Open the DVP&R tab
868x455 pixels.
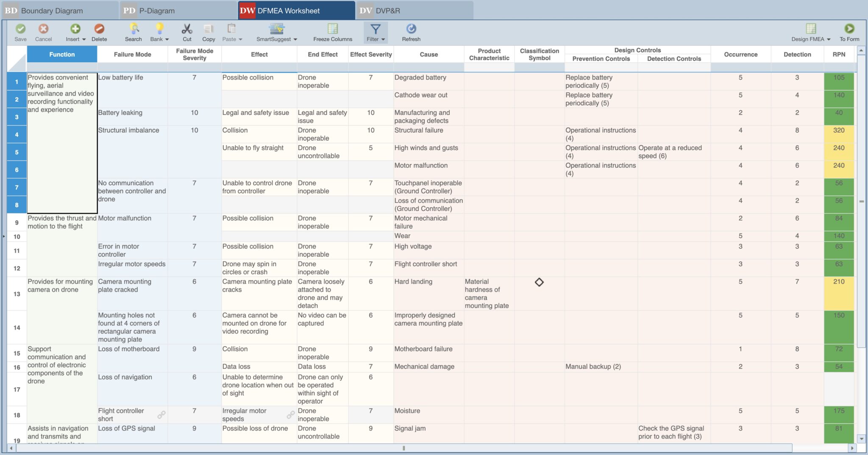[390, 11]
